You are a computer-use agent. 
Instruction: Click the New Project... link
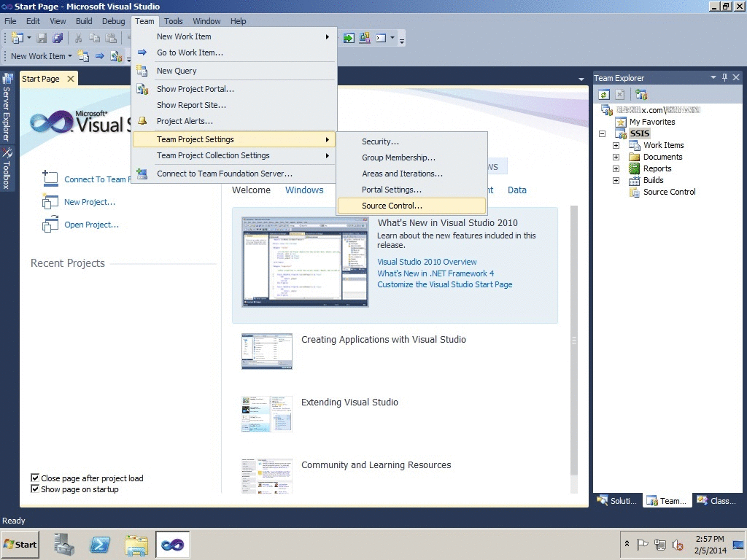90,202
